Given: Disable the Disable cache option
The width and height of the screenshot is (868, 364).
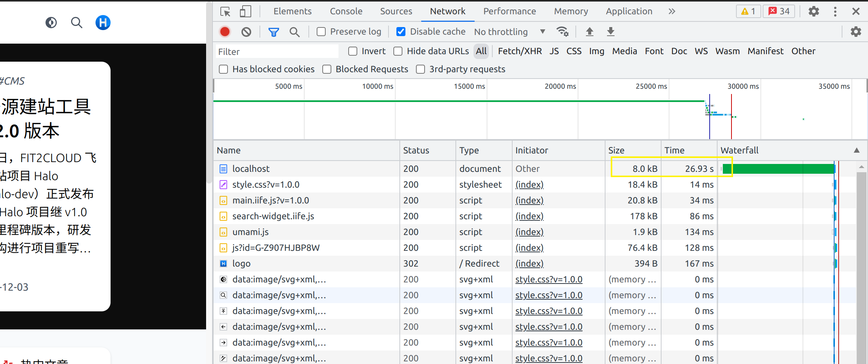Looking at the screenshot, I should pyautogui.click(x=401, y=32).
